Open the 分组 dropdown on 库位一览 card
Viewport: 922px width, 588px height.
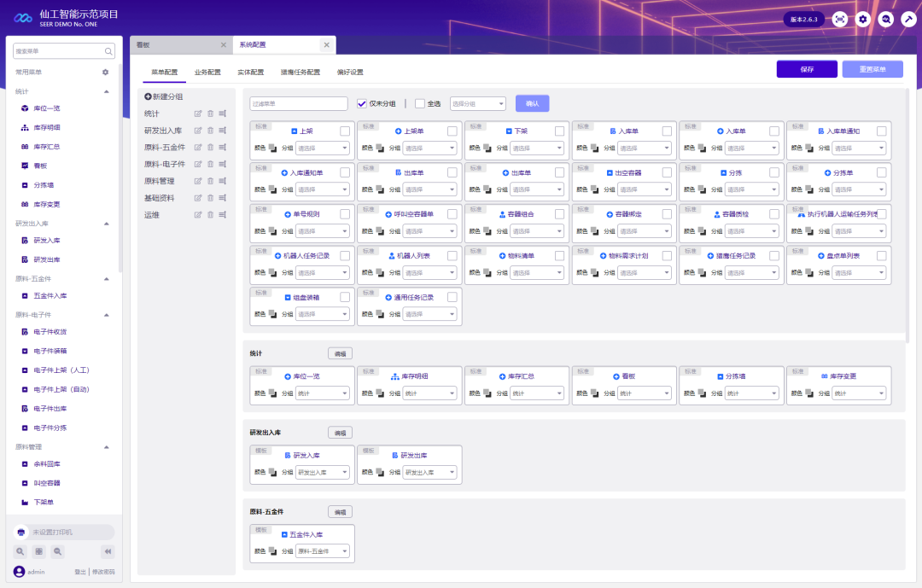click(x=323, y=393)
